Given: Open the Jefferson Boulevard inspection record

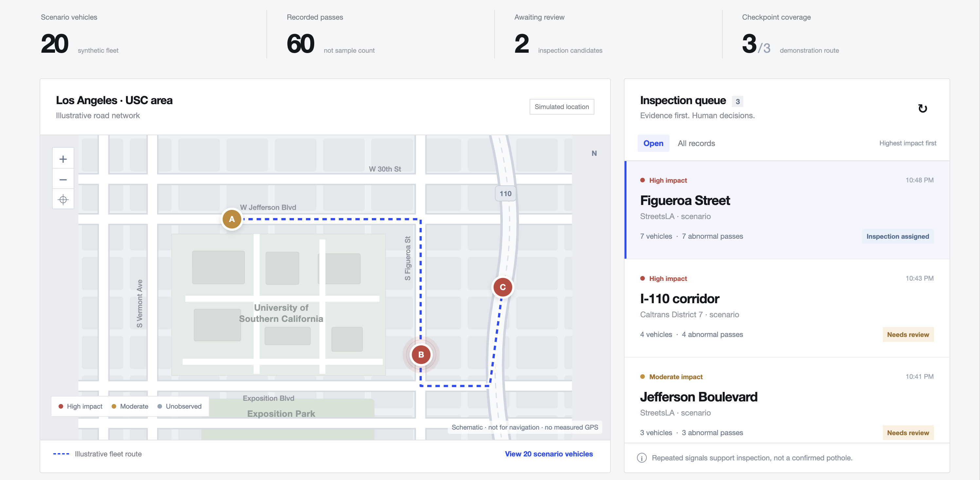Looking at the screenshot, I should click(x=787, y=400).
